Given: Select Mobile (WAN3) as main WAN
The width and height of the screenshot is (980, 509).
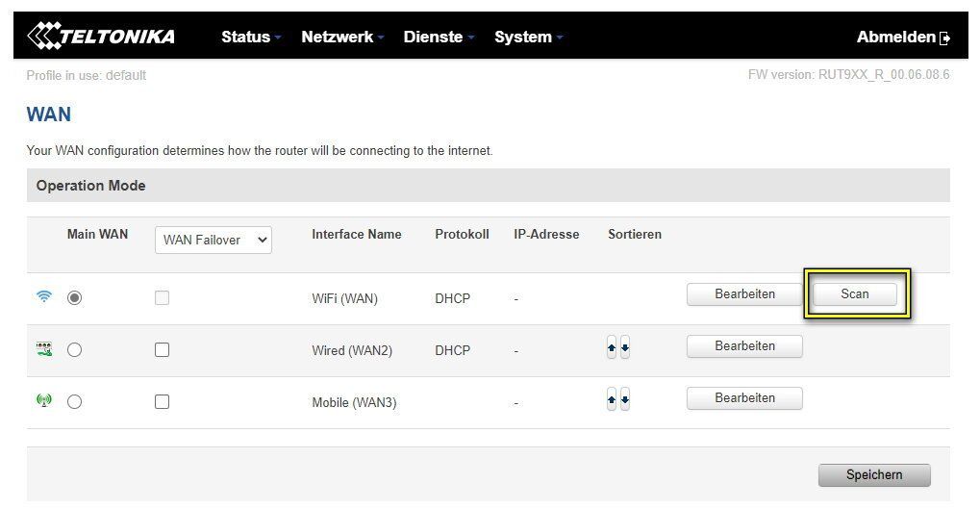Looking at the screenshot, I should click(74, 402).
